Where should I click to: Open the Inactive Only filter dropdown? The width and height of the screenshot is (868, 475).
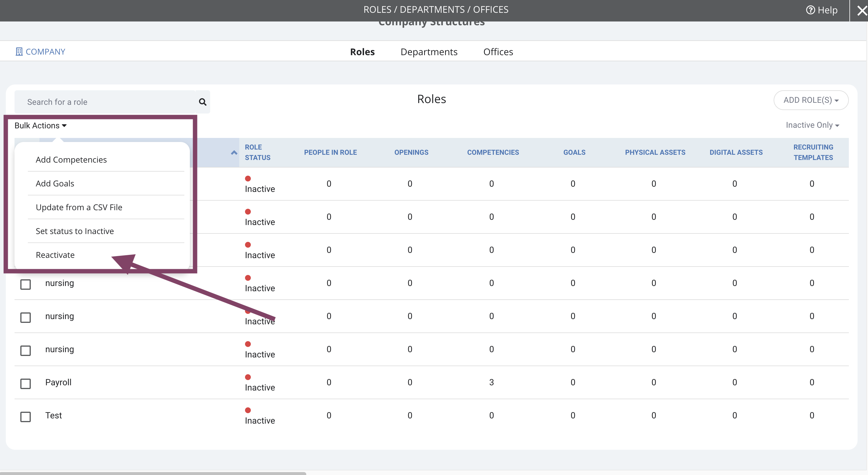812,125
